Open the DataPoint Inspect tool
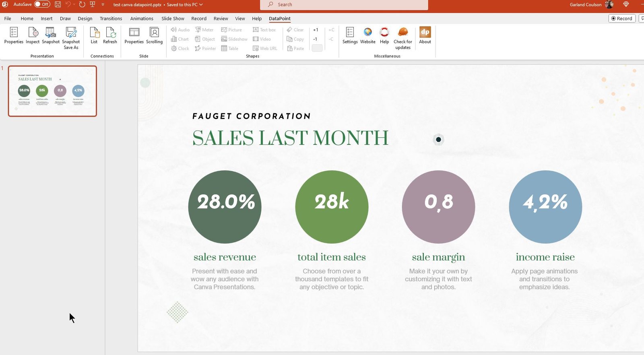 (33, 35)
